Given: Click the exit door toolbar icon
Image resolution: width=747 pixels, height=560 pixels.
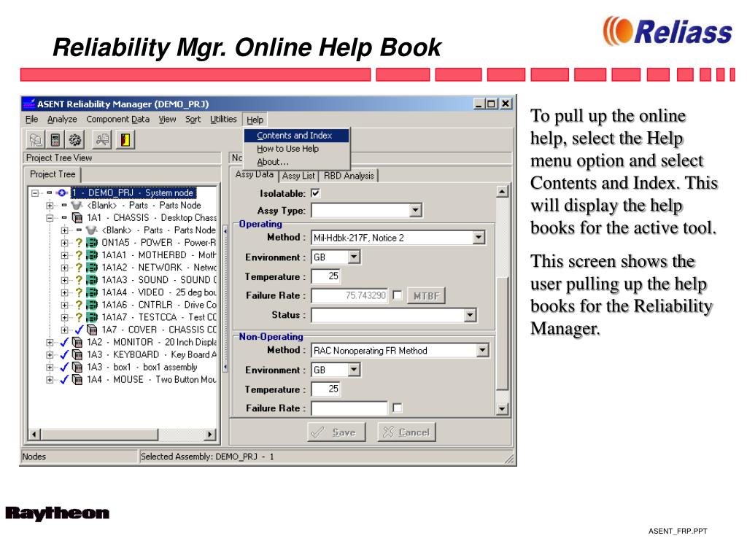Looking at the screenshot, I should (125, 139).
